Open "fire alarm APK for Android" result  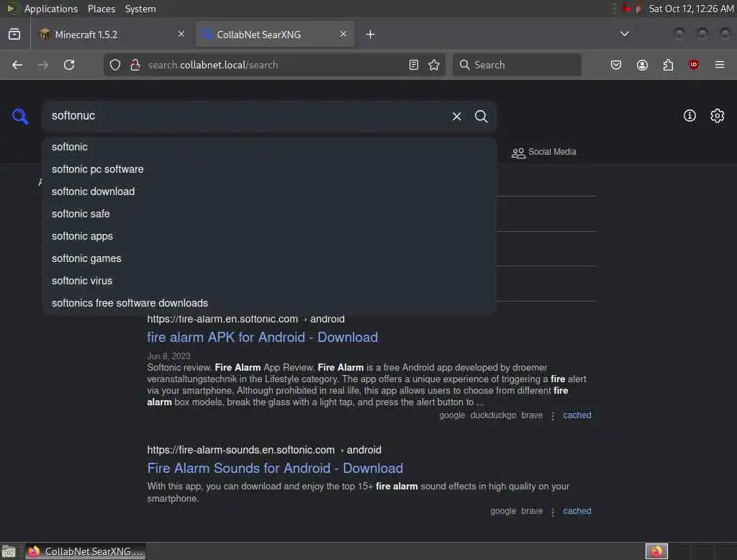(262, 337)
